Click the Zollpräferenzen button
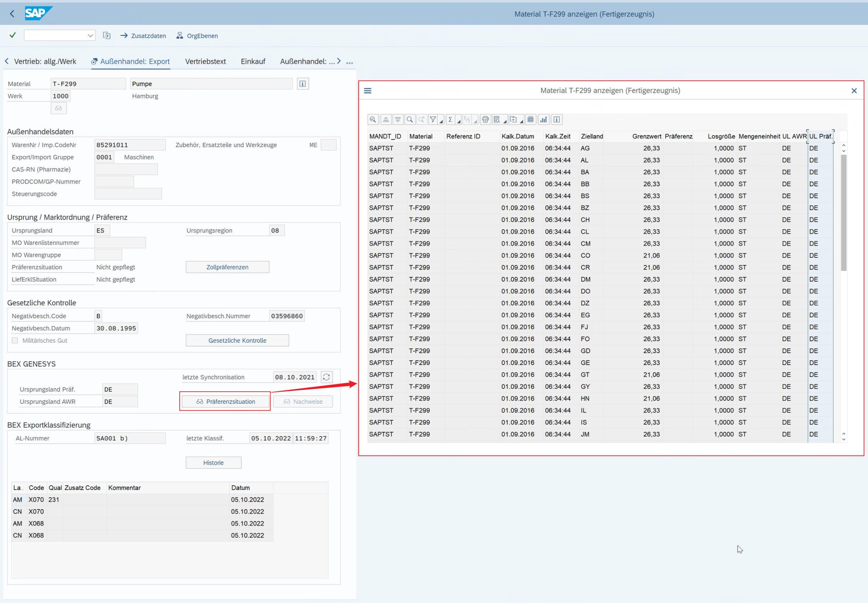 (x=227, y=267)
